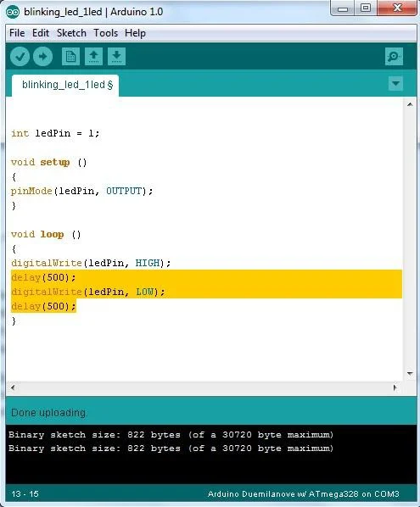Open the Sketch menu
Image resolution: width=420 pixels, height=507 pixels.
(x=71, y=33)
